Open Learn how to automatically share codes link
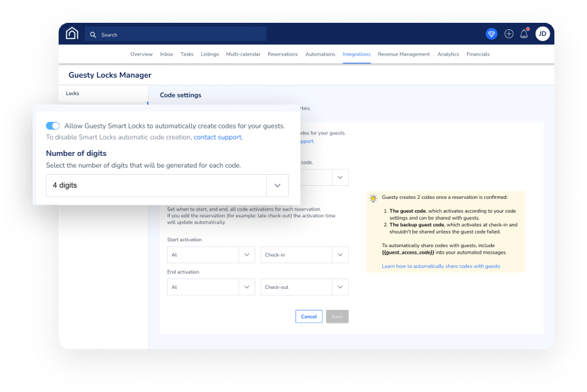The width and height of the screenshot is (587, 392). point(441,266)
